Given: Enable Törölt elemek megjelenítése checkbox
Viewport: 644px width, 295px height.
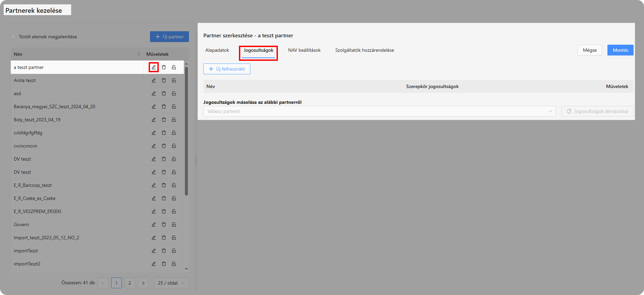Looking at the screenshot, I should click(x=13, y=37).
